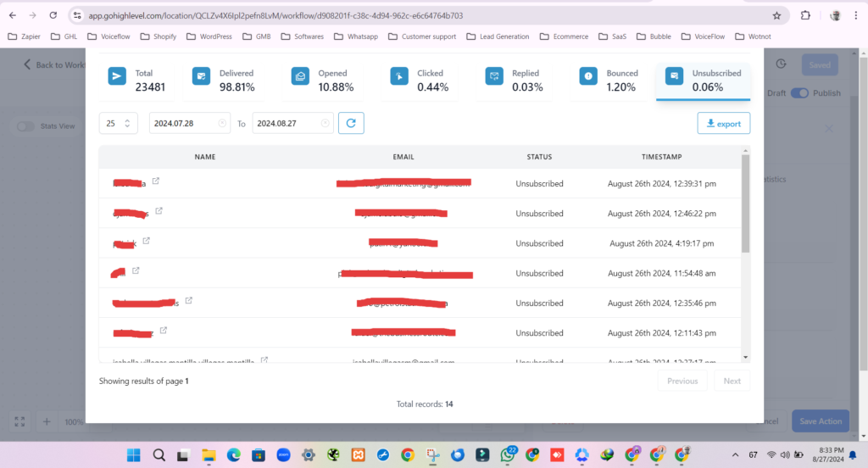Bookmark this page with star icon
This screenshot has width=868, height=468.
pos(776,15)
